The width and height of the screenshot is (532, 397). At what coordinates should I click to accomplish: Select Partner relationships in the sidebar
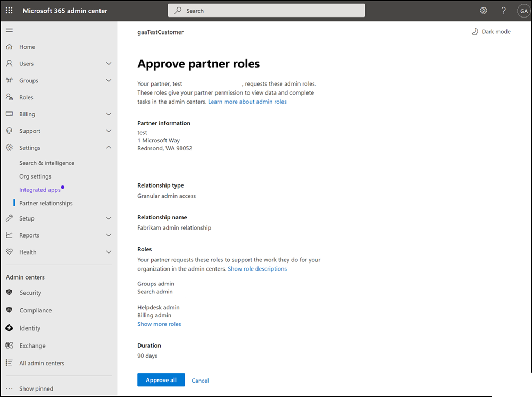46,202
